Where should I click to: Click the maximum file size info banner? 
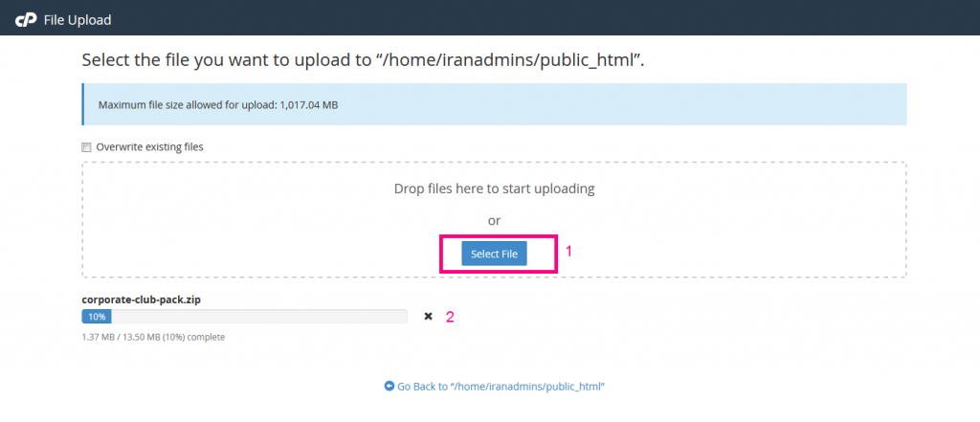[494, 104]
